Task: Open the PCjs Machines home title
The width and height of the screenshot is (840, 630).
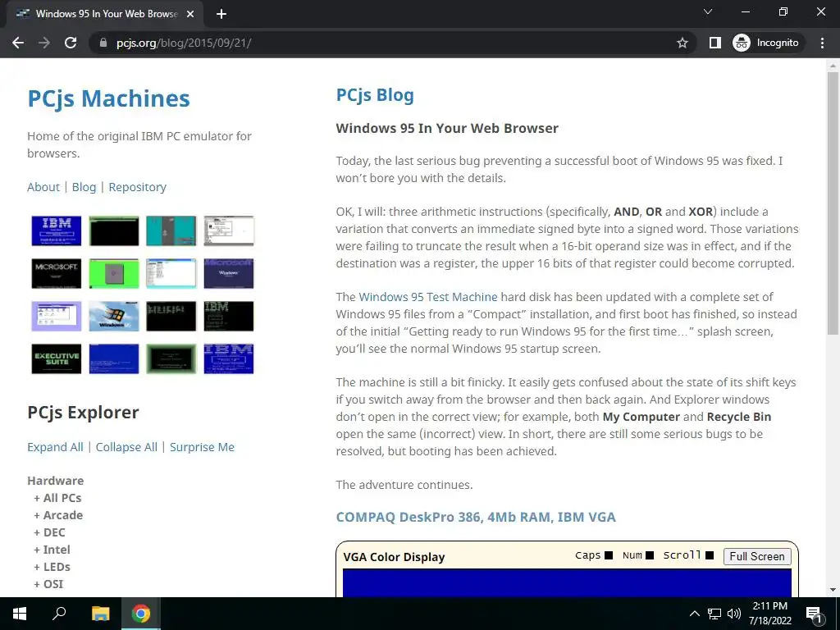Action: [109, 98]
